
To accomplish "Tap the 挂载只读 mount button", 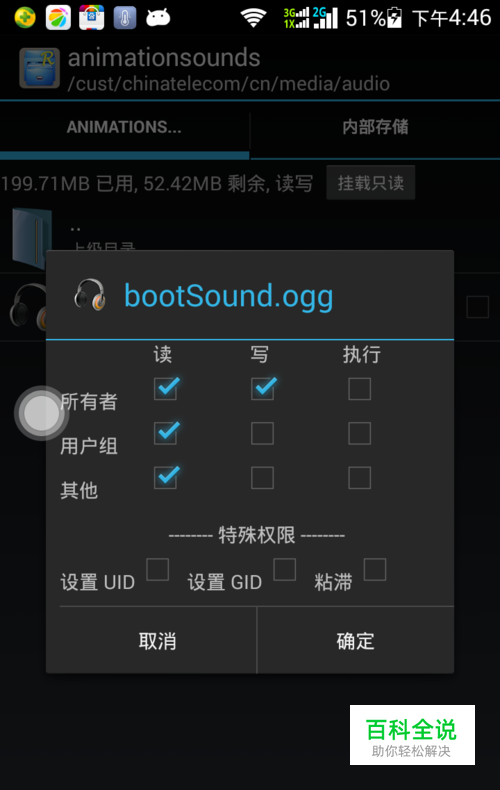I will (x=370, y=183).
